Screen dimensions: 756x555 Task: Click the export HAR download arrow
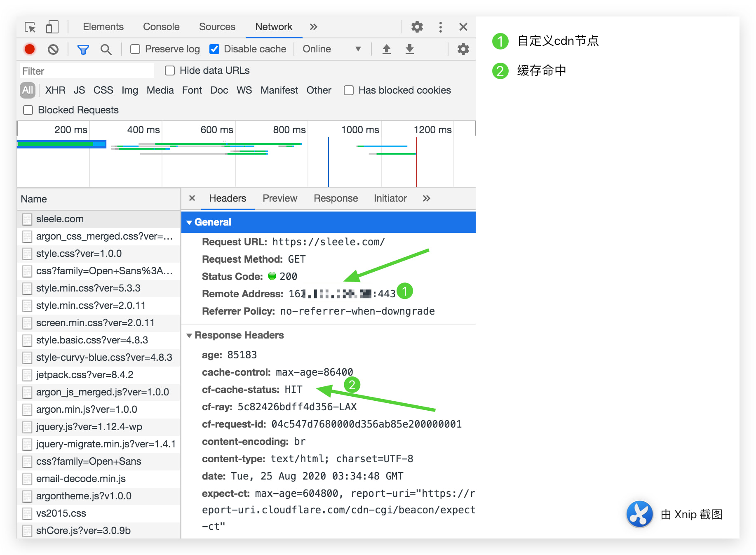click(409, 49)
